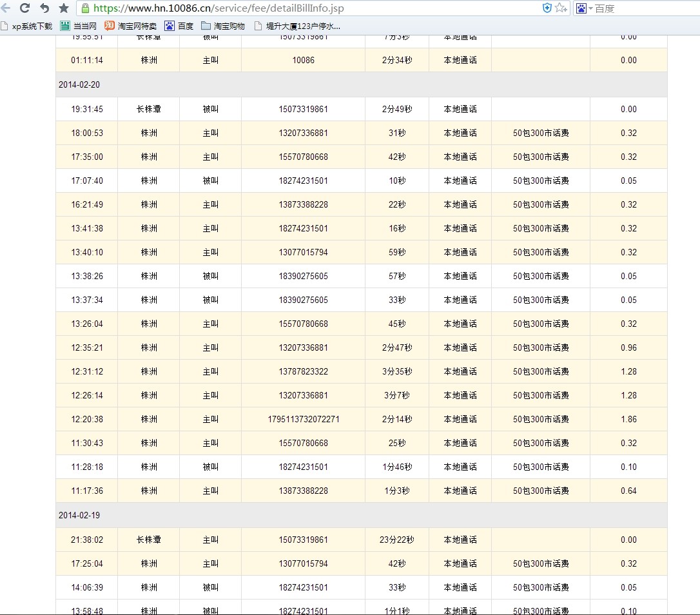The image size is (700, 615).
Task: Click the 12:35:21 call record time cell
Action: pyautogui.click(x=87, y=347)
